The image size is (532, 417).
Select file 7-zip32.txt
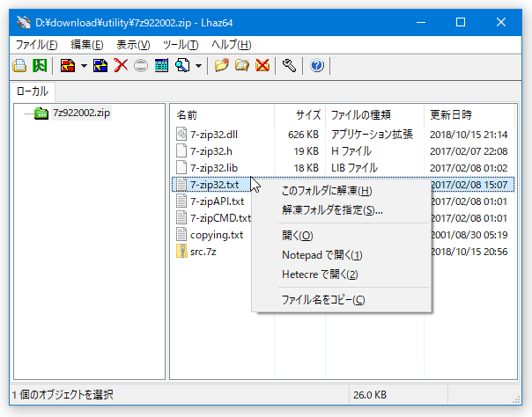pos(214,185)
